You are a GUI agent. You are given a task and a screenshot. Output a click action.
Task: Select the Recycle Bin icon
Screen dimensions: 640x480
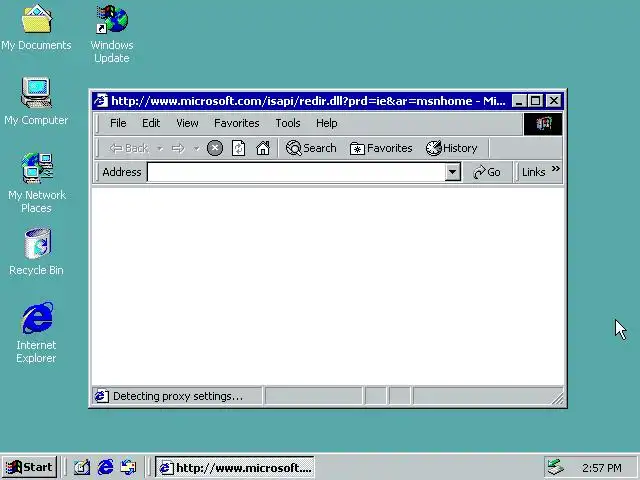[x=37, y=252]
